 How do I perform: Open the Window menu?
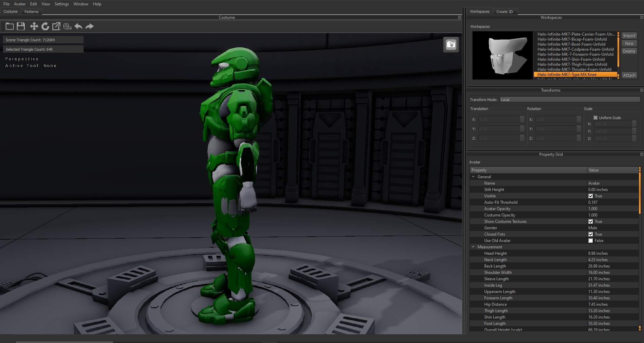click(x=81, y=4)
